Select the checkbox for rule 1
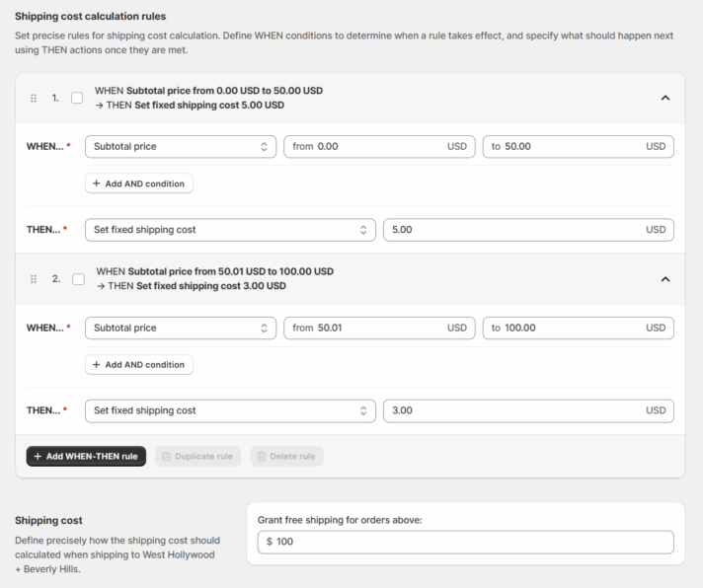Image resolution: width=703 pixels, height=588 pixels. (x=77, y=98)
